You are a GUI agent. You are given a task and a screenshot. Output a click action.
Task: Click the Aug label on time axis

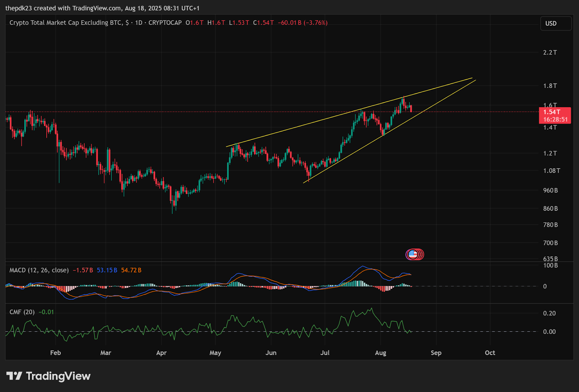380,353
